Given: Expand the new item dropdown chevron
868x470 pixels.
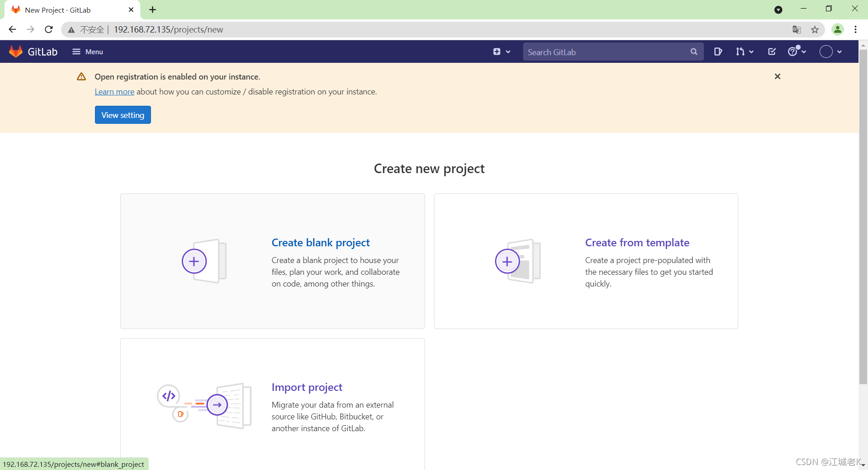Looking at the screenshot, I should click(x=508, y=52).
